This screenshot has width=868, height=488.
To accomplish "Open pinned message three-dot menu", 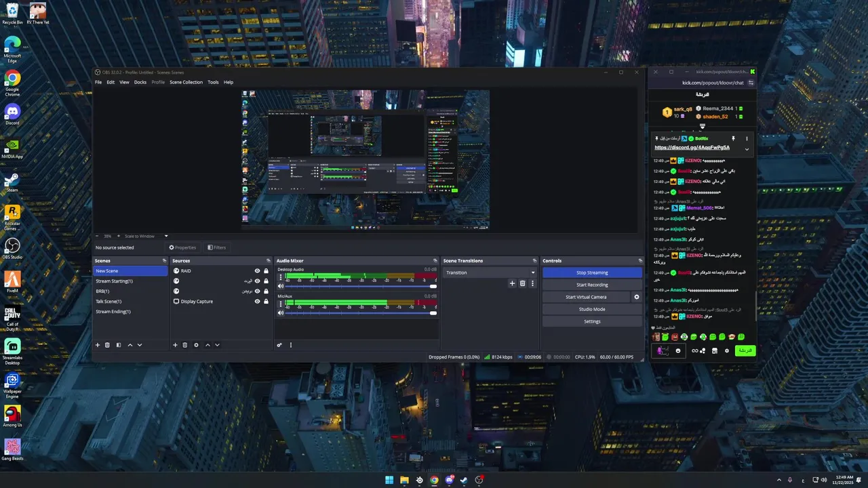I will click(747, 138).
